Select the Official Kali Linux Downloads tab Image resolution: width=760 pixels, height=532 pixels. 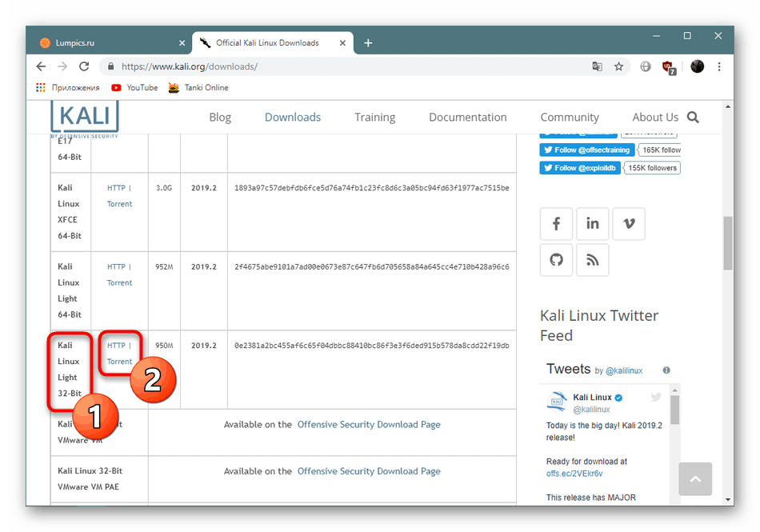coord(272,42)
